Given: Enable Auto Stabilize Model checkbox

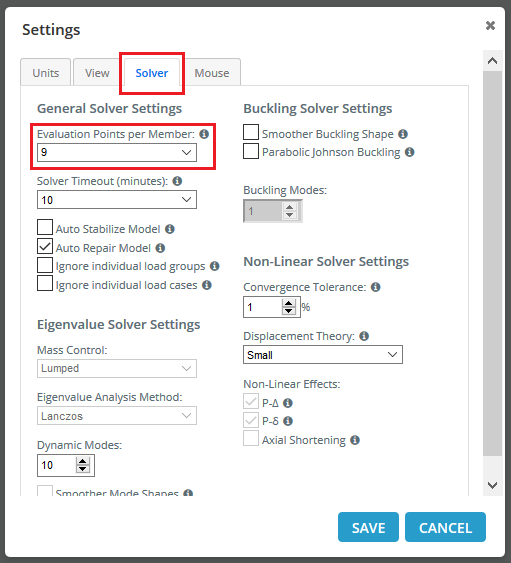Looking at the screenshot, I should click(45, 227).
